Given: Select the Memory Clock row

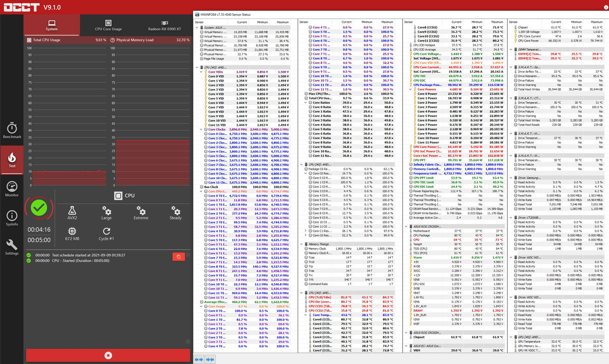Looking at the screenshot, I should point(349,249).
